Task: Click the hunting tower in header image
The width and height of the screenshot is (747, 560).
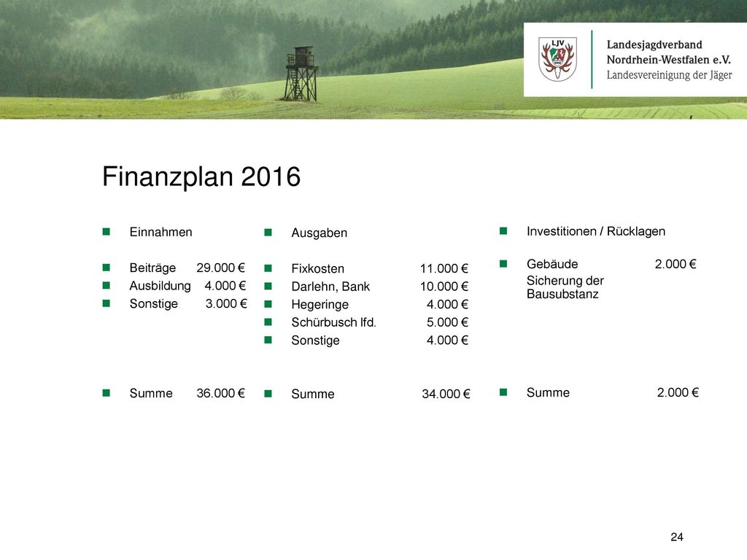Action: click(x=301, y=74)
